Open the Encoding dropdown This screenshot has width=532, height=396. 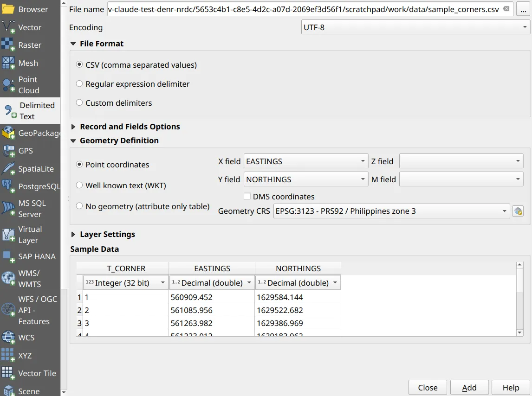tap(415, 27)
